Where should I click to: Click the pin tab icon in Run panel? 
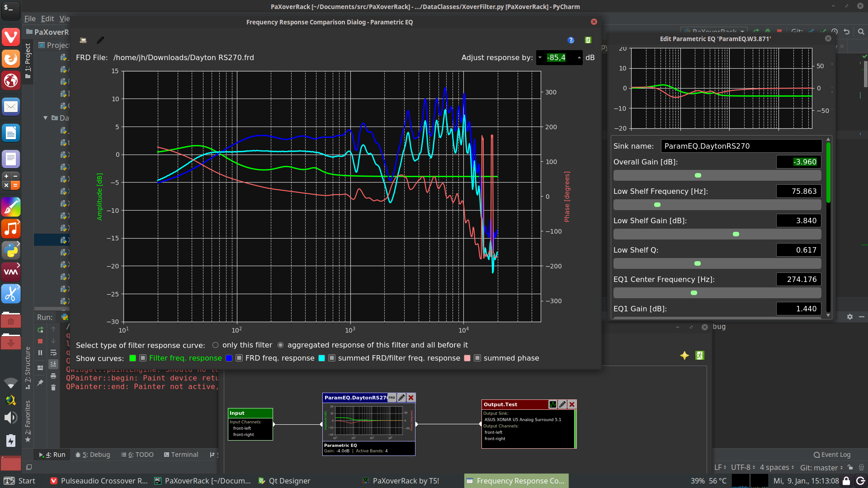pos(40,383)
